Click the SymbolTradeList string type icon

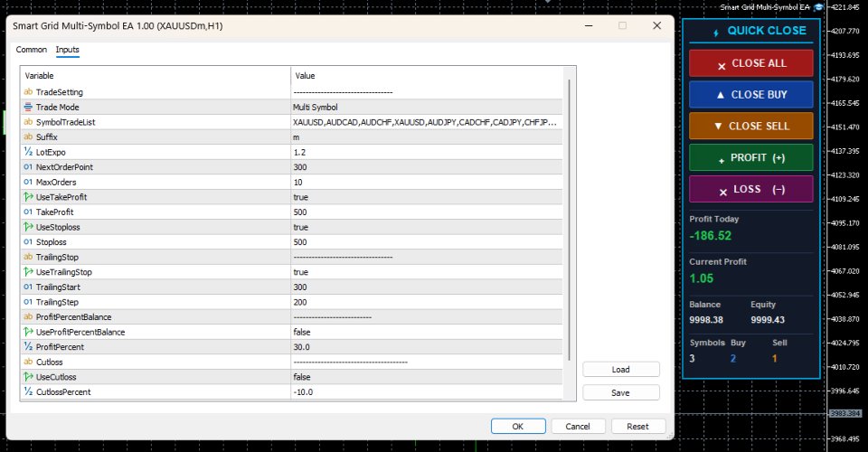point(28,122)
